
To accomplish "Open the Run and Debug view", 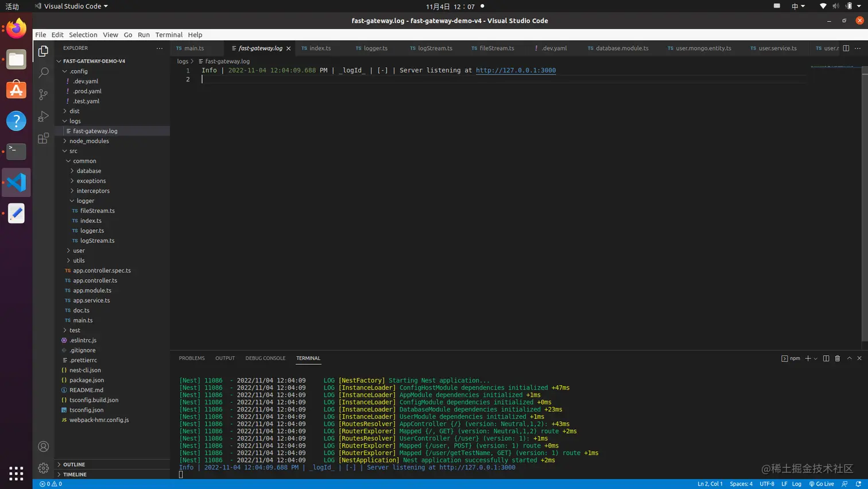I will [43, 117].
